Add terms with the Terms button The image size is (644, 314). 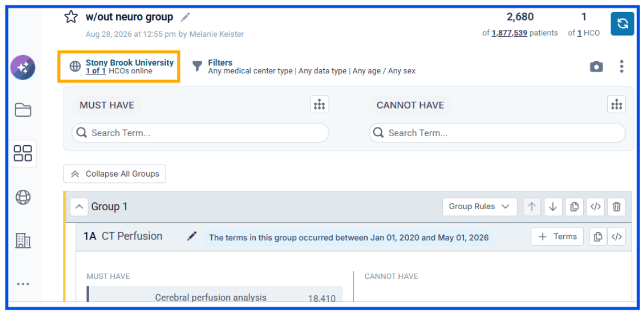[558, 236]
